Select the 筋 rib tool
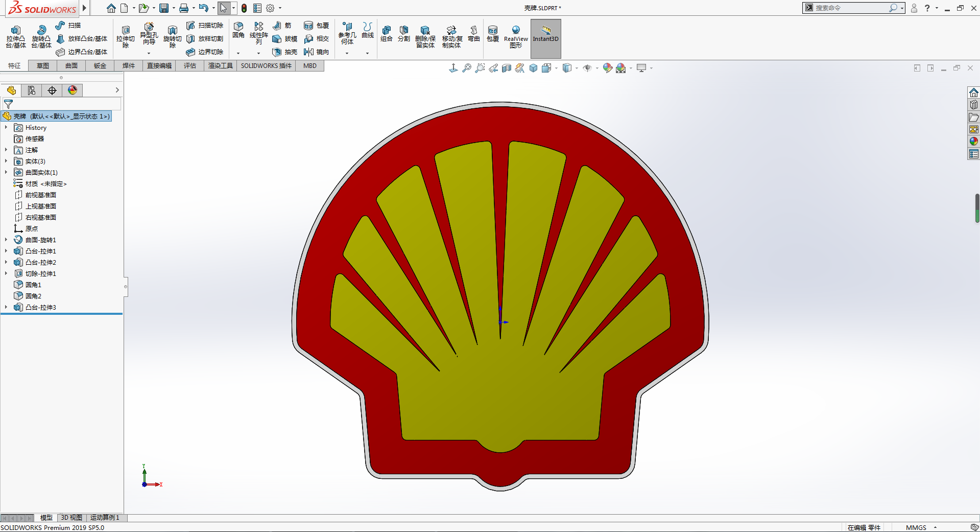980x532 pixels. (282, 26)
